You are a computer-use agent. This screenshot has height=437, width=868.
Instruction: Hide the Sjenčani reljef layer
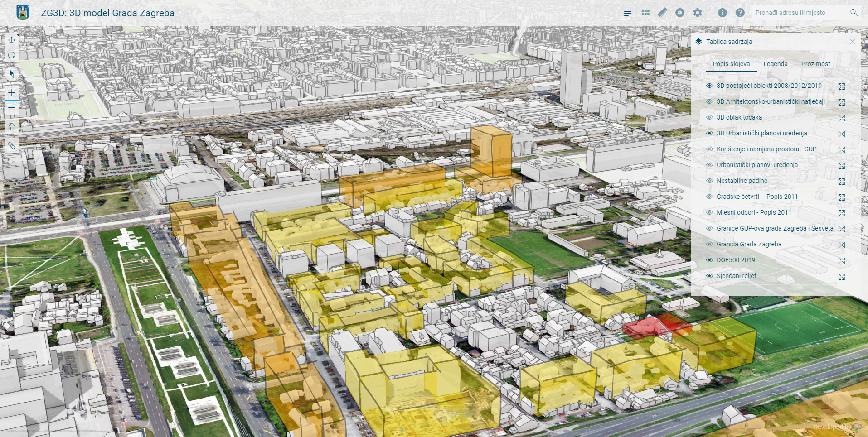[x=709, y=276]
